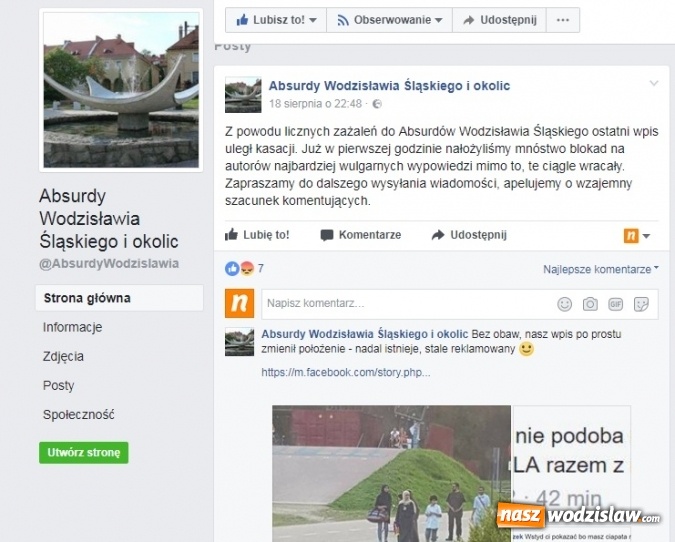Open Informacje section in sidebar
This screenshot has height=542, width=675.
72,327
